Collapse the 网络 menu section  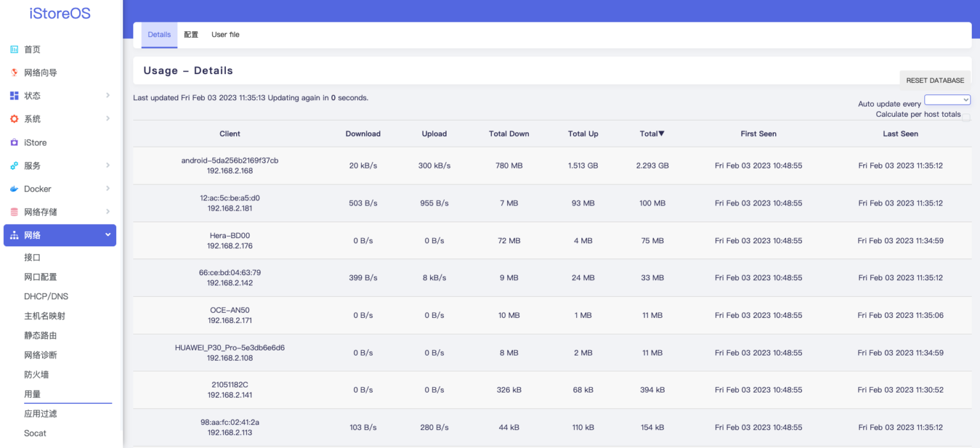pos(108,235)
